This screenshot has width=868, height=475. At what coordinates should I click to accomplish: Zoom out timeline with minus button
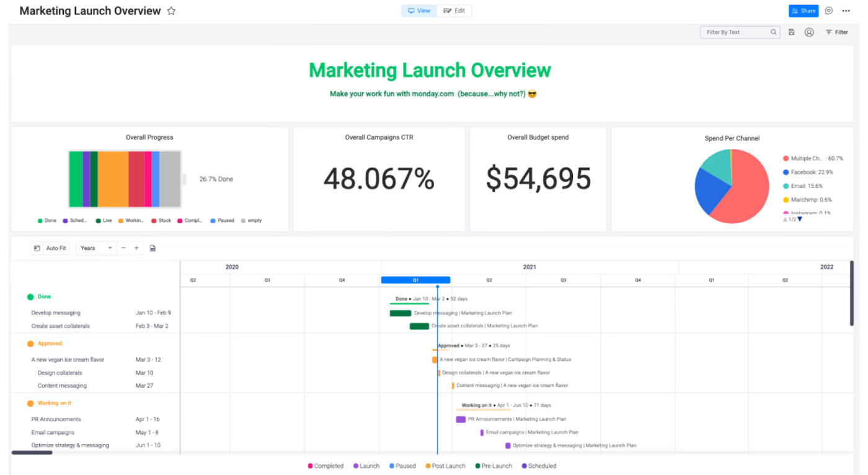click(x=123, y=248)
